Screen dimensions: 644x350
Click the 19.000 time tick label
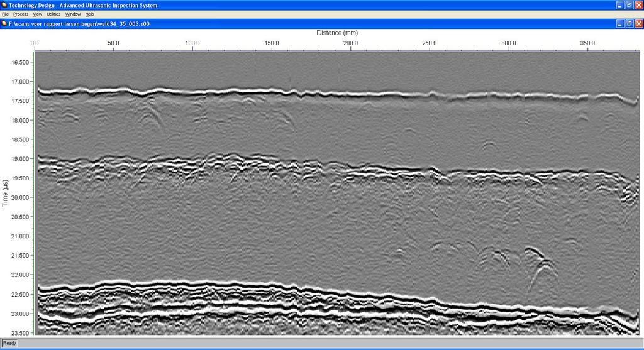21,159
